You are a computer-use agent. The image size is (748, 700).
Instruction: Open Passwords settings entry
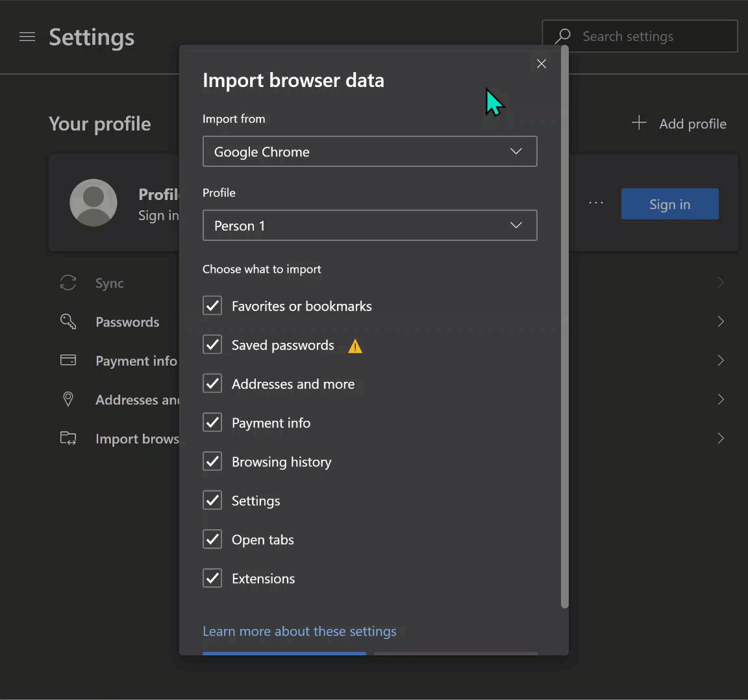(x=127, y=322)
